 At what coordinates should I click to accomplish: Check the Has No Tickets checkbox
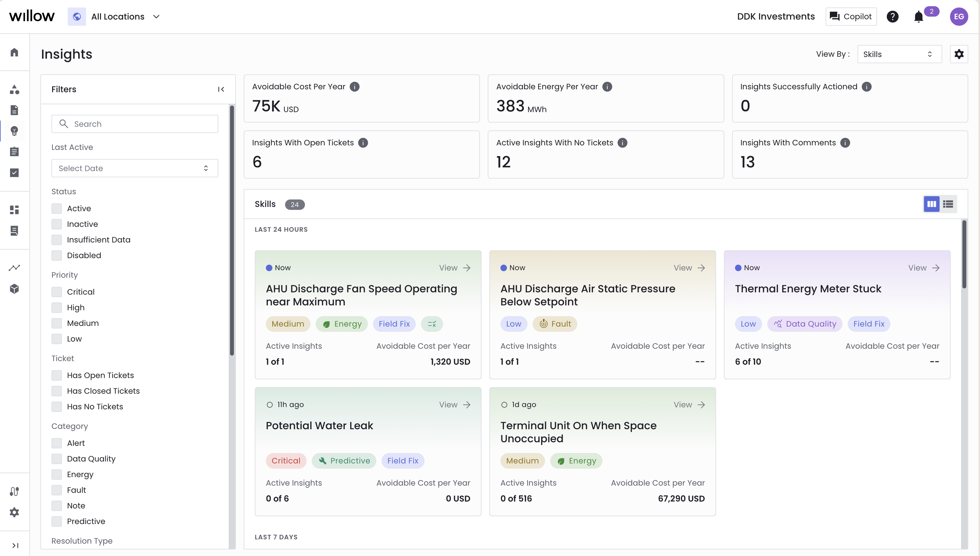pyautogui.click(x=56, y=407)
